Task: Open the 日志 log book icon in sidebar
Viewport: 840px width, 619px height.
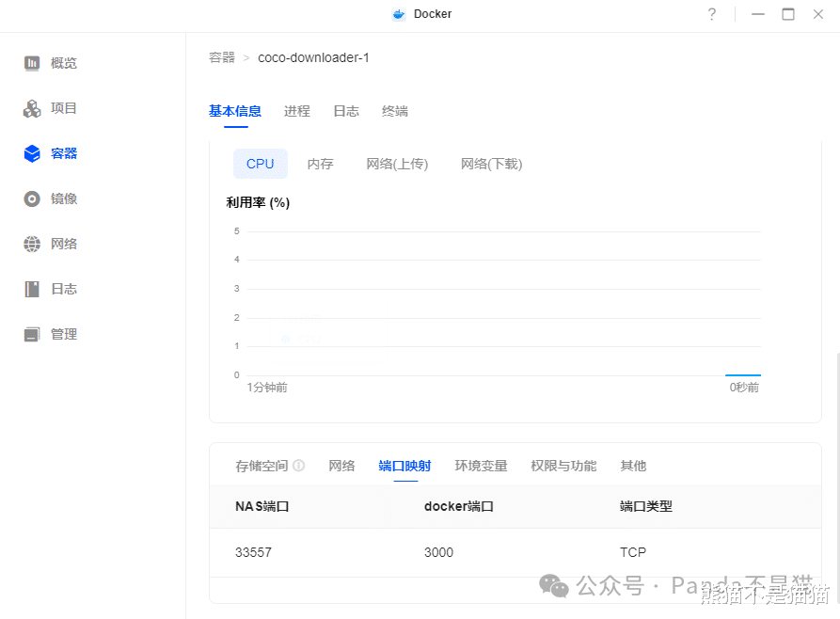Action: [32, 289]
